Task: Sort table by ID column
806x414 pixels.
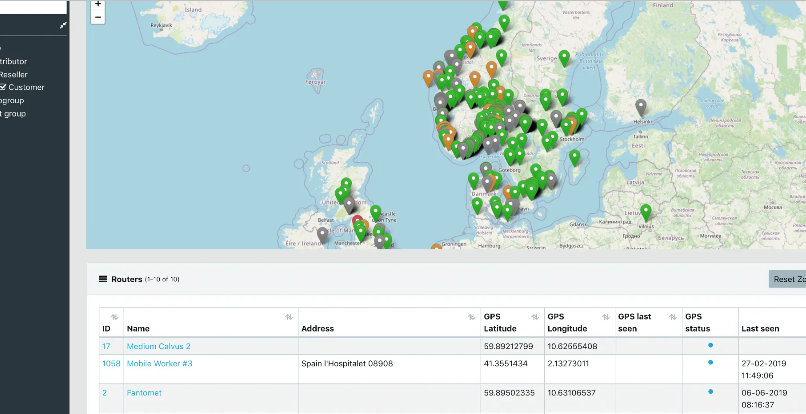Action: click(114, 317)
